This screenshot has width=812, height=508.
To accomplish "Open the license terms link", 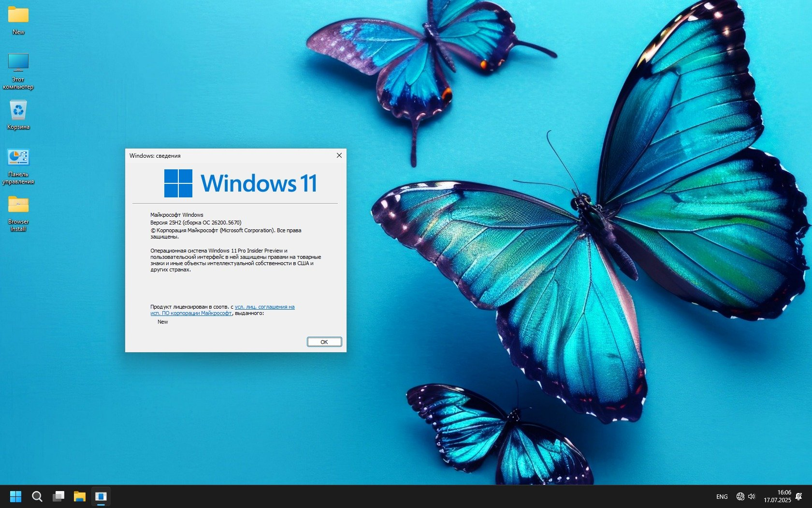I will (222, 310).
